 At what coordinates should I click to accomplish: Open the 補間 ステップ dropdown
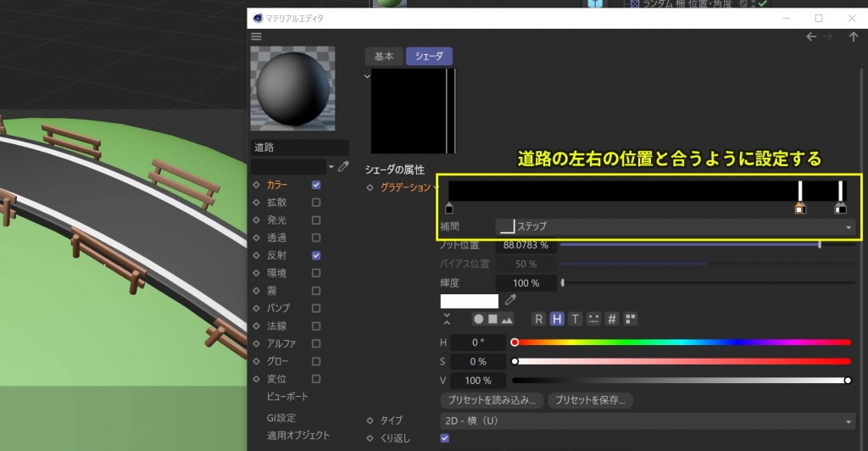(x=675, y=226)
